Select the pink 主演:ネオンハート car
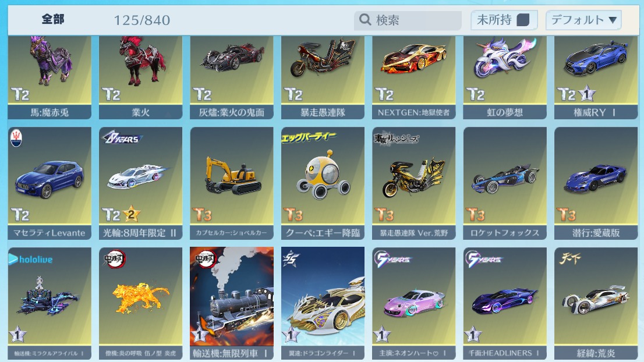644x362 pixels. (x=413, y=303)
